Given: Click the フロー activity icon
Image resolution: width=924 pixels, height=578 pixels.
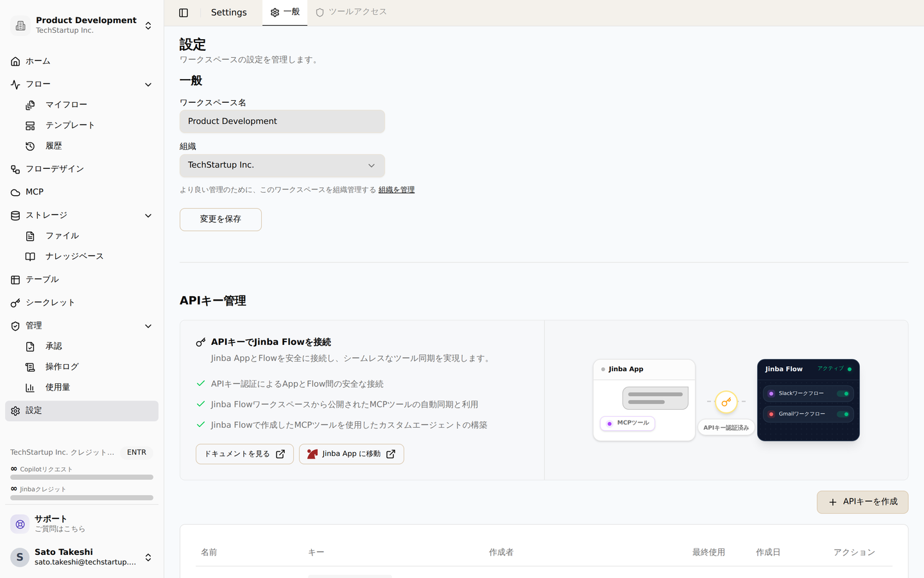Looking at the screenshot, I should tap(15, 85).
